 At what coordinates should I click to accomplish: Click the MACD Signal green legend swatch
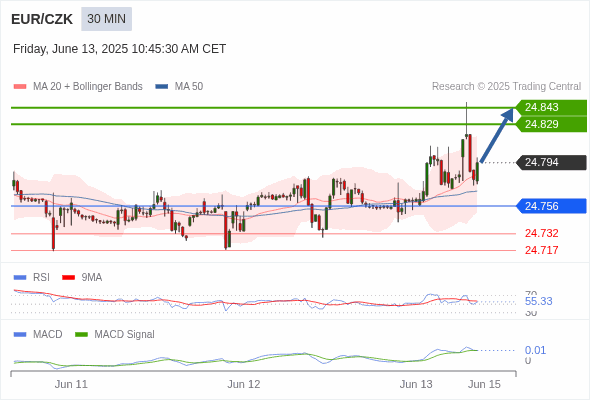coord(81,335)
